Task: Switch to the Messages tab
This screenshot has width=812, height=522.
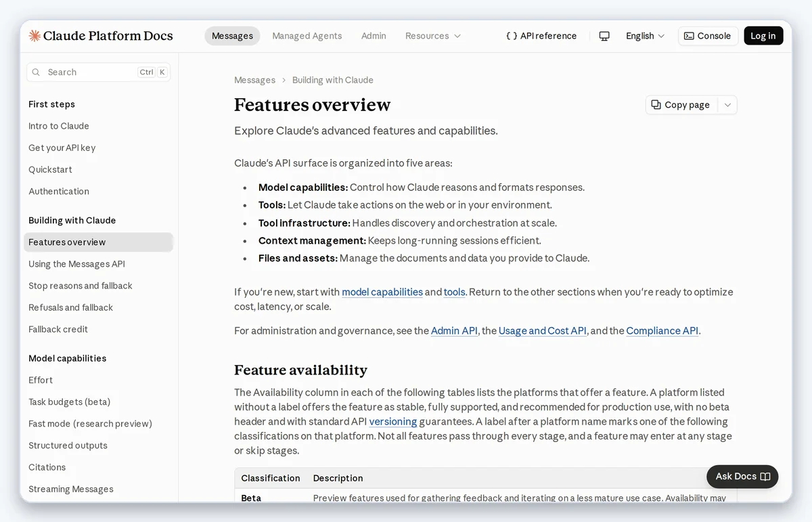Action: [232, 36]
